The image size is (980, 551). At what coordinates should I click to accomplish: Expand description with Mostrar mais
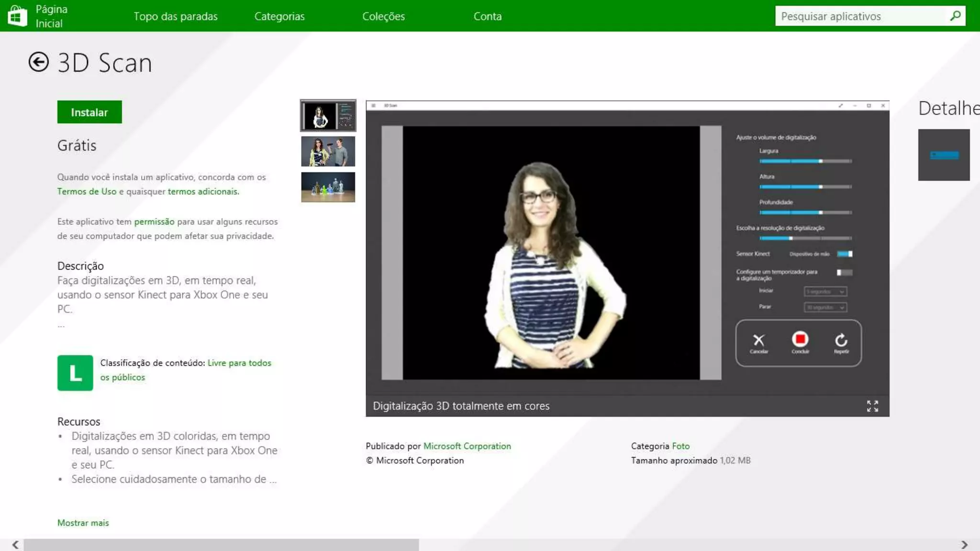83,523
